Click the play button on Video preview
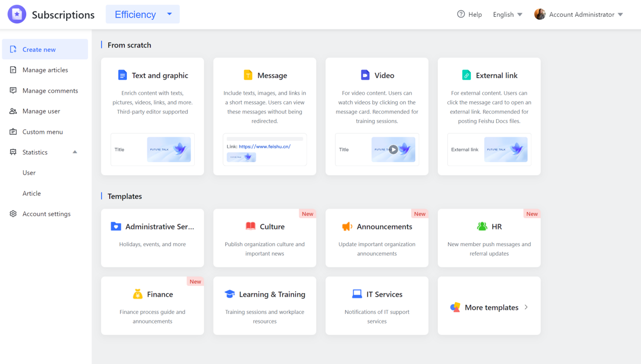The height and width of the screenshot is (364, 641). tap(394, 149)
